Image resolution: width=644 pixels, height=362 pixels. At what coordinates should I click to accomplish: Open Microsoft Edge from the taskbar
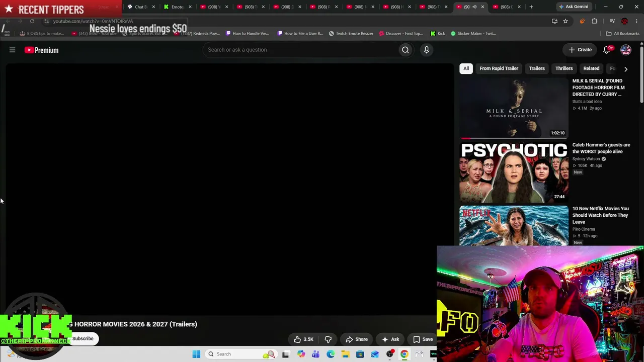click(331, 354)
